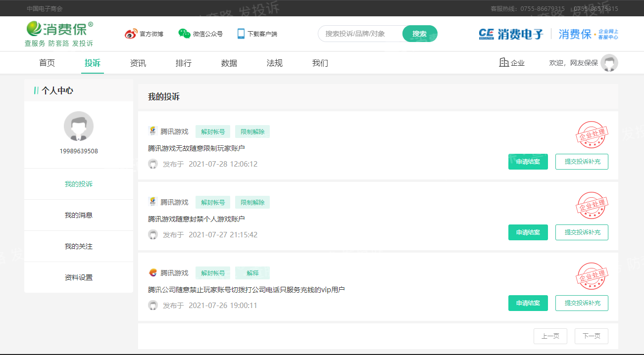Image resolution: width=644 pixels, height=355 pixels.
Task: Click 企业处理 stamp on the 2021-07-28 complaint
Action: tap(592, 134)
